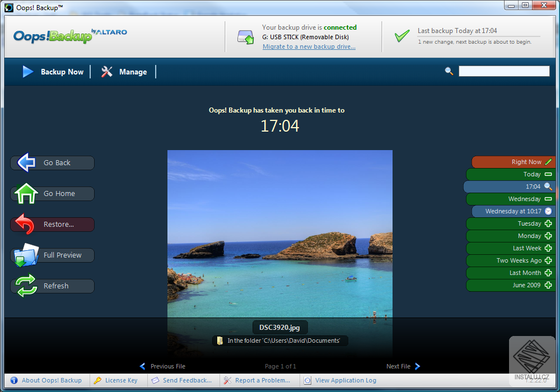The image size is (560, 392).
Task: Click the beach photo preview
Action: click(x=280, y=234)
